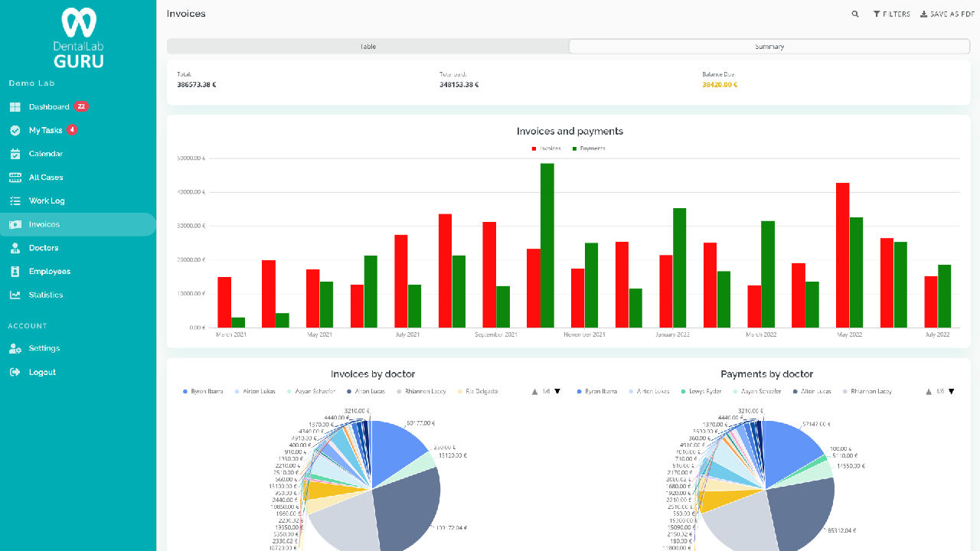980x551 pixels.
Task: Toggle Invoices series in bar chart legend
Action: [x=546, y=148]
